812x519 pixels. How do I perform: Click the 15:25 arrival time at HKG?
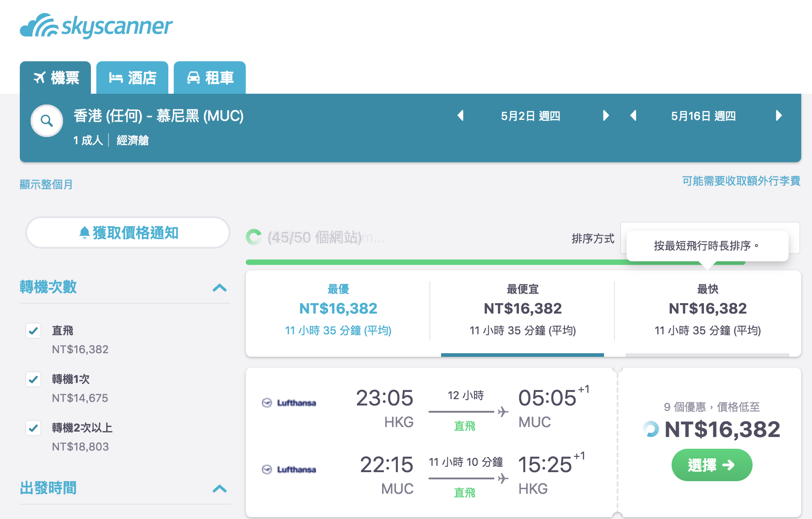point(545,464)
